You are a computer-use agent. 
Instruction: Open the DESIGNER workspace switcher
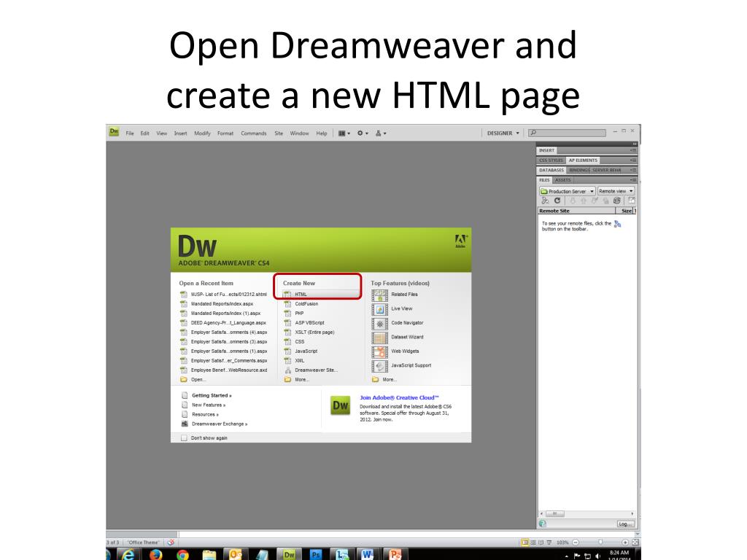pyautogui.click(x=503, y=133)
